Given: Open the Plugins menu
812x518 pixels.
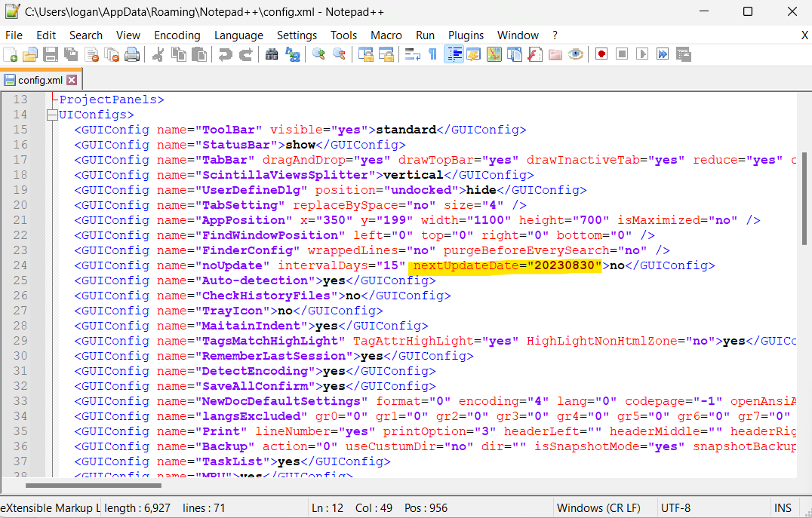Looking at the screenshot, I should pyautogui.click(x=466, y=35).
